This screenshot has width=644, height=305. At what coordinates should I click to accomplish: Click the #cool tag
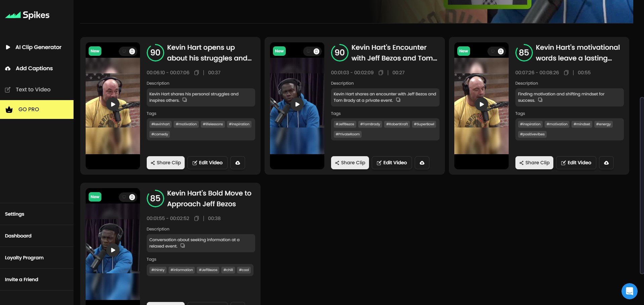tap(244, 270)
